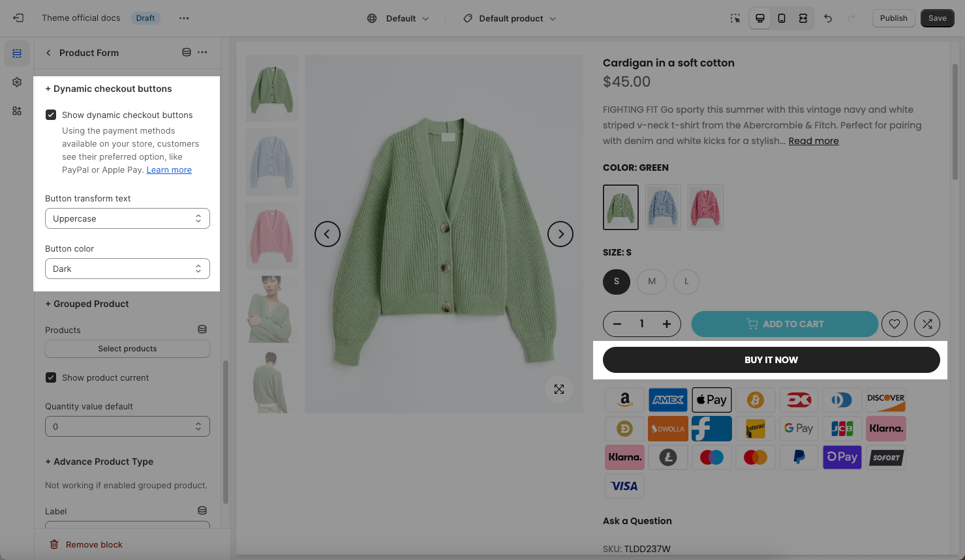Choose the pink color swatch
The height and width of the screenshot is (560, 965).
coord(705,207)
